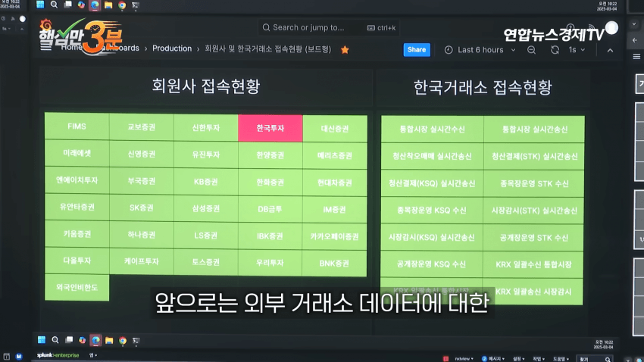Select the DB금투 tile
644x362 pixels.
[x=270, y=209]
